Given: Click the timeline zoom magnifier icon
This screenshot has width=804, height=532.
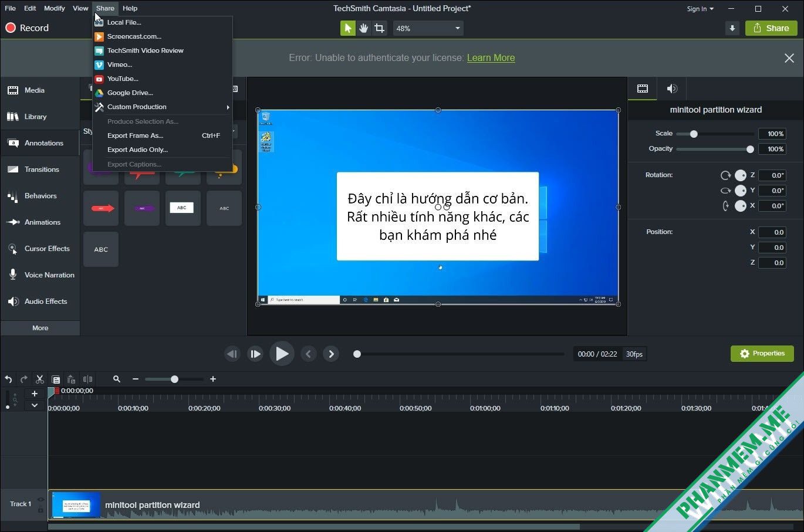Looking at the screenshot, I should tap(117, 379).
